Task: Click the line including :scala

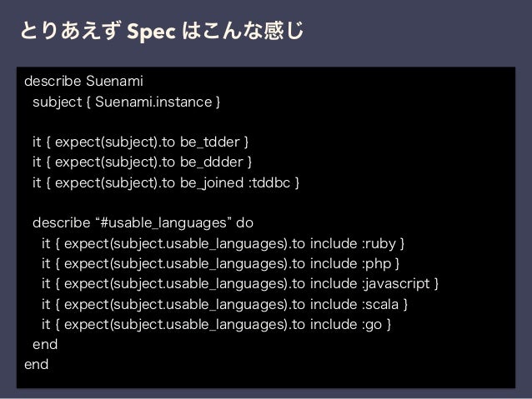Action: pyautogui.click(x=224, y=304)
